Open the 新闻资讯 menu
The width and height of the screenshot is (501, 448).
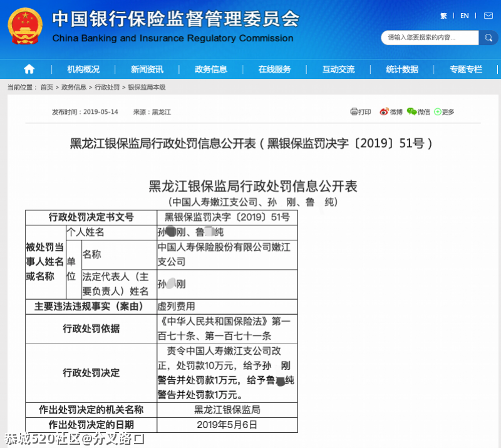tap(147, 69)
